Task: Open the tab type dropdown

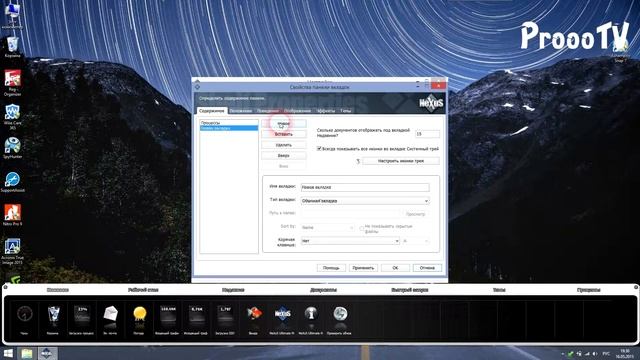Action: coord(365,201)
